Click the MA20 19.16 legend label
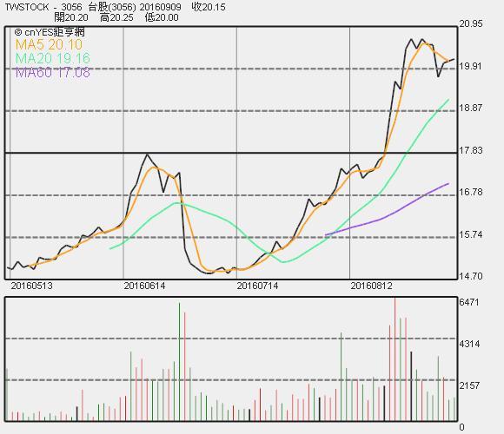 [53, 58]
